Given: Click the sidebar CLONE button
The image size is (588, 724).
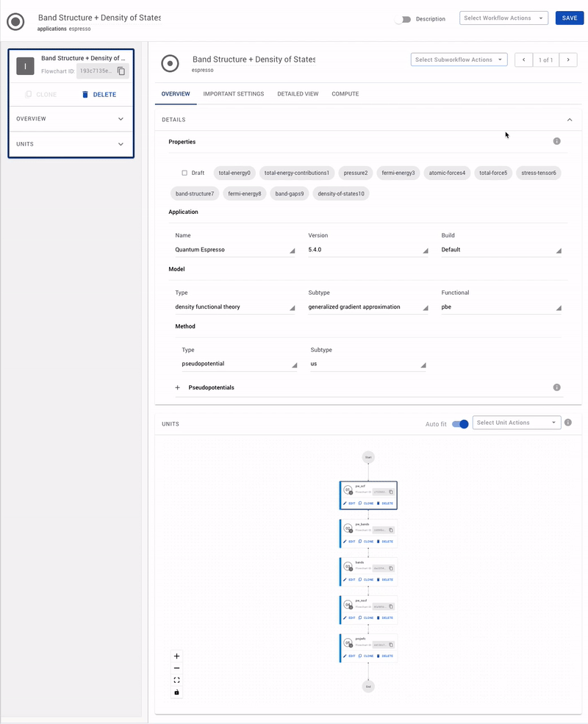Looking at the screenshot, I should 41,94.
